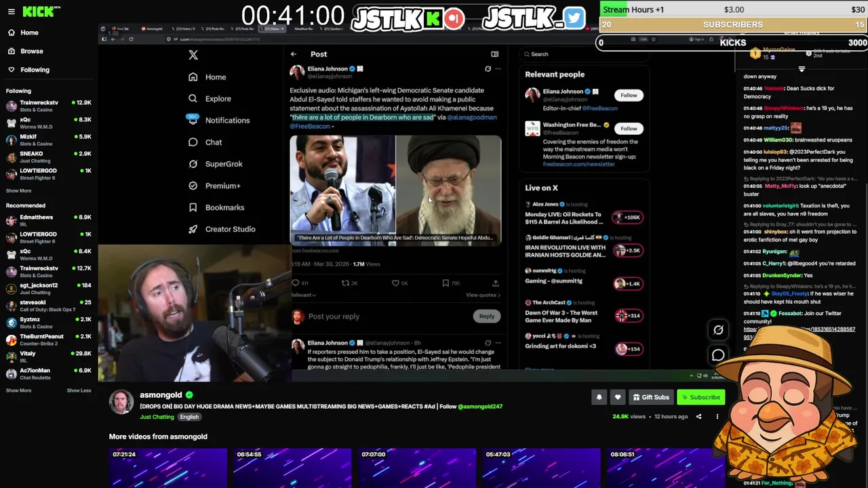Collapse chat panel with down chevron
The height and width of the screenshot is (488, 868).
point(802,68)
